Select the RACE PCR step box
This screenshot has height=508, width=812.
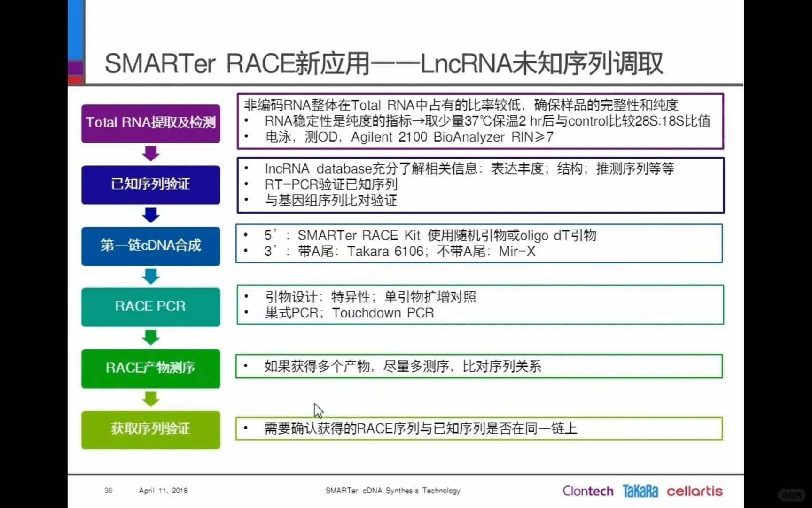coord(150,307)
